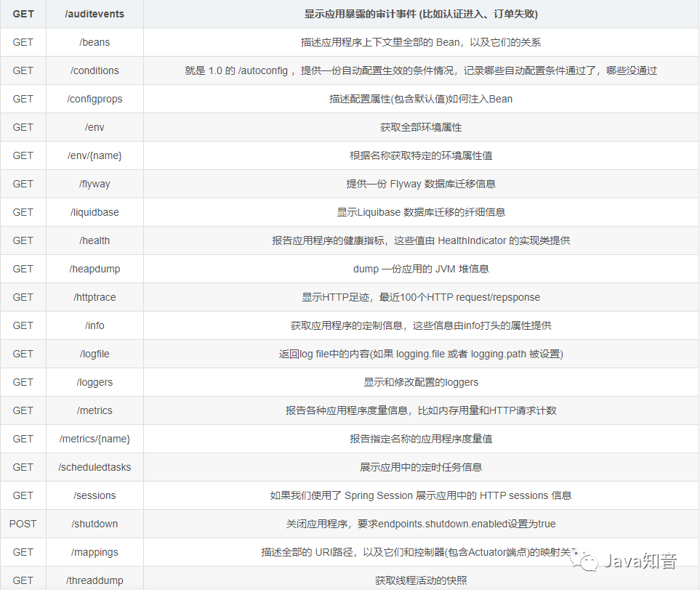Select the /heapdump endpoint entry

point(94,269)
